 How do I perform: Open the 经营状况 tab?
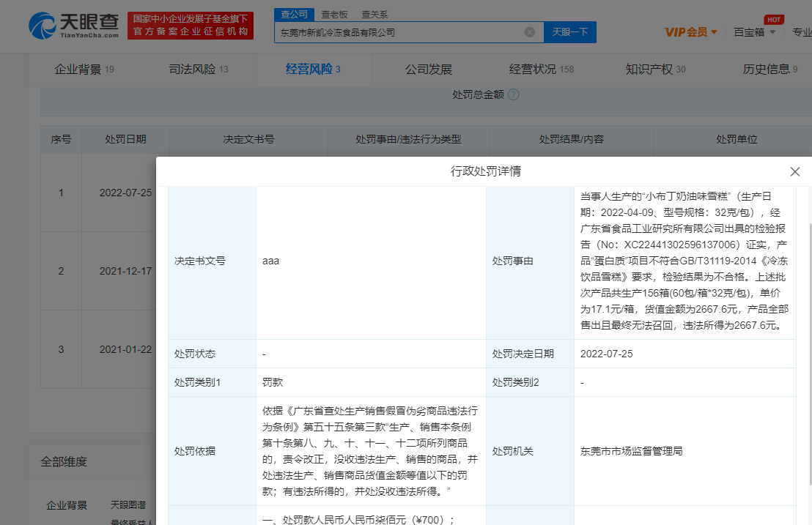point(541,70)
